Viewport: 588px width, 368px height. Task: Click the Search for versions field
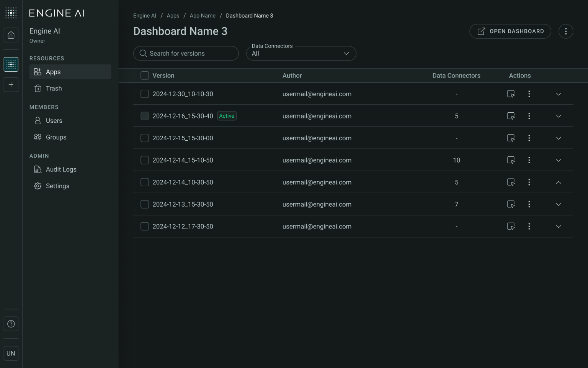coord(186,53)
